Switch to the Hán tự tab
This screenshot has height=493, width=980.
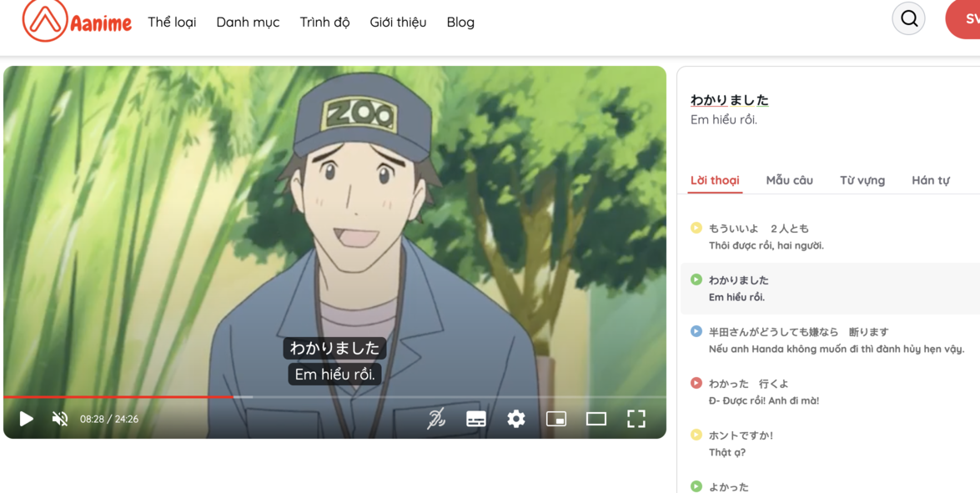931,179
